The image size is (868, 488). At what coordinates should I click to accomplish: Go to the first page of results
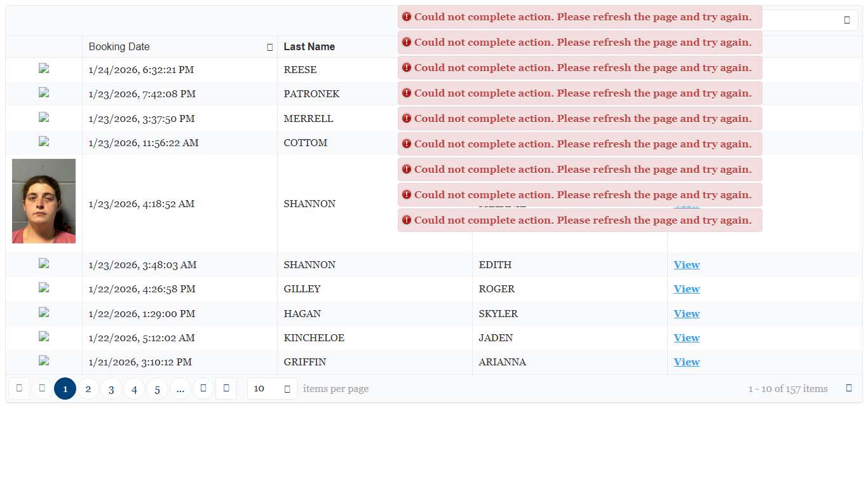tap(19, 388)
